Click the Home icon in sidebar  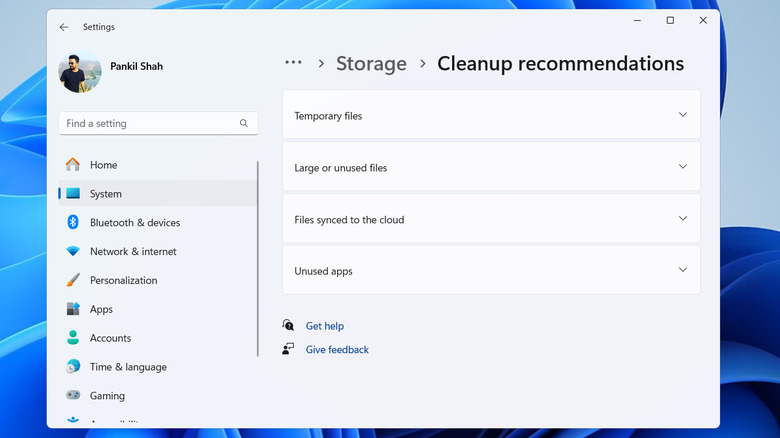[x=73, y=165]
